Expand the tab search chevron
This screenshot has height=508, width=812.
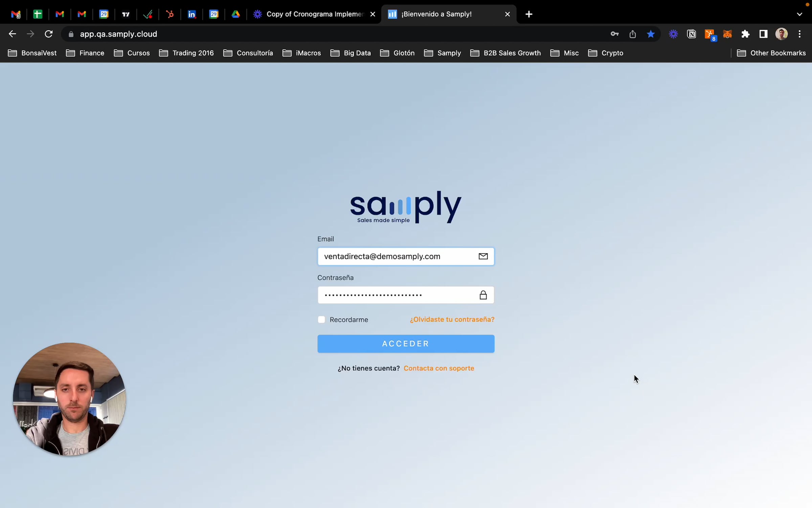click(x=799, y=14)
